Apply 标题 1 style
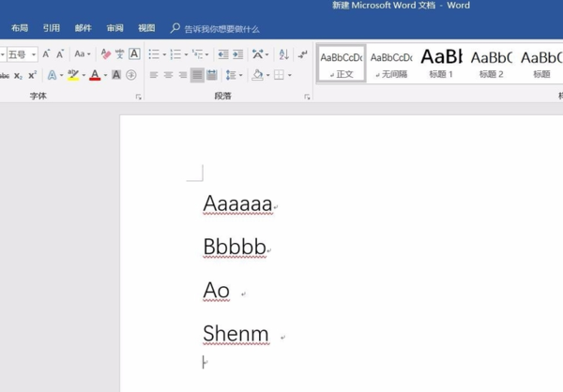 point(441,64)
